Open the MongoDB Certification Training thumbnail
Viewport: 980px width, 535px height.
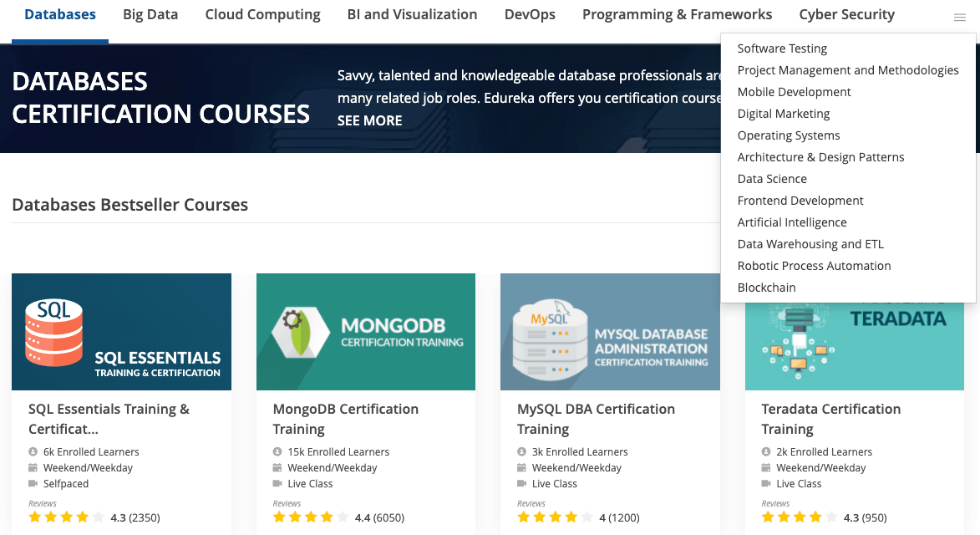coord(366,332)
